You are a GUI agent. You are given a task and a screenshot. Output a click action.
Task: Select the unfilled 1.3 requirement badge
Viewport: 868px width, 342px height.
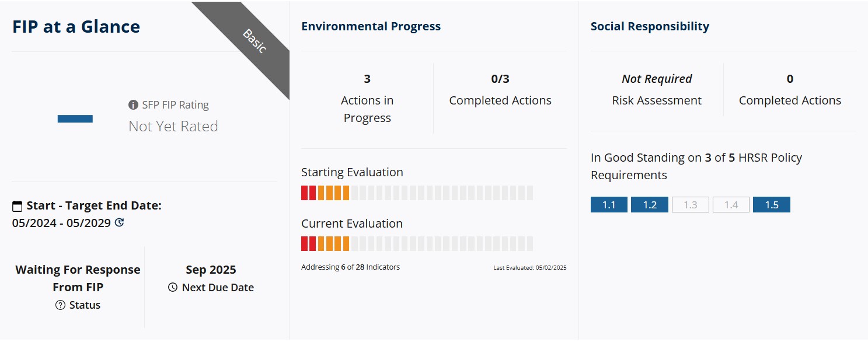(x=691, y=205)
